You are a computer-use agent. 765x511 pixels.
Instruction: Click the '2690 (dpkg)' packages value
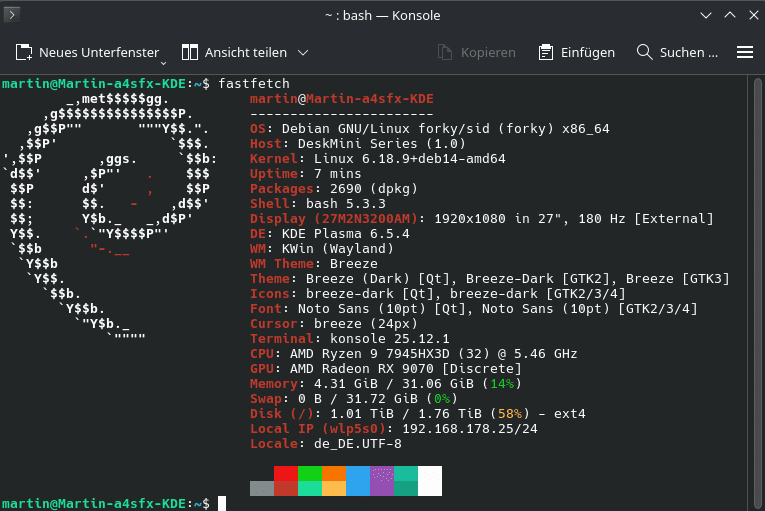(374, 189)
